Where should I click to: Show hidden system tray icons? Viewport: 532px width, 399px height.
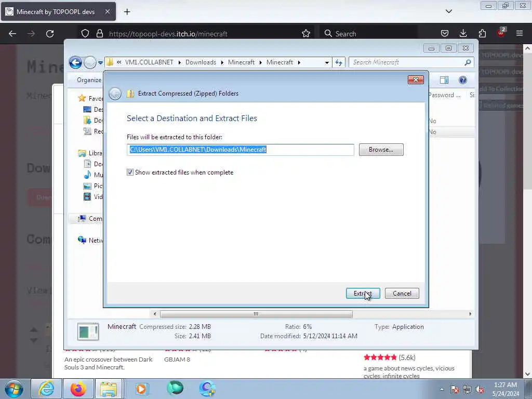442,389
